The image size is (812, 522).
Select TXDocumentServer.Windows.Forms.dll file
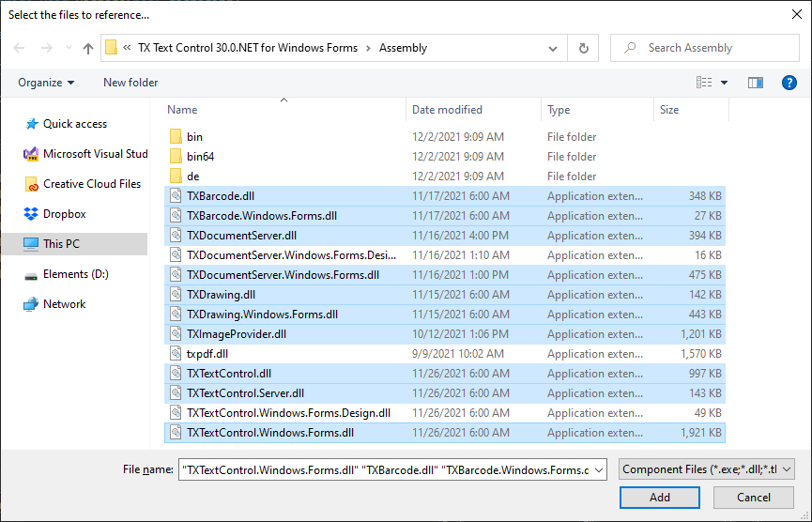click(x=445, y=275)
